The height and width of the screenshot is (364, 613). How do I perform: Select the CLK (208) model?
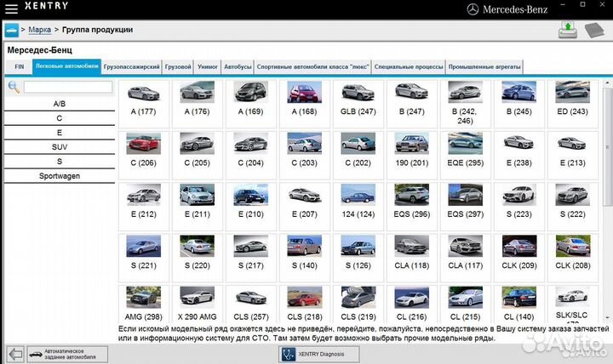[x=572, y=258]
